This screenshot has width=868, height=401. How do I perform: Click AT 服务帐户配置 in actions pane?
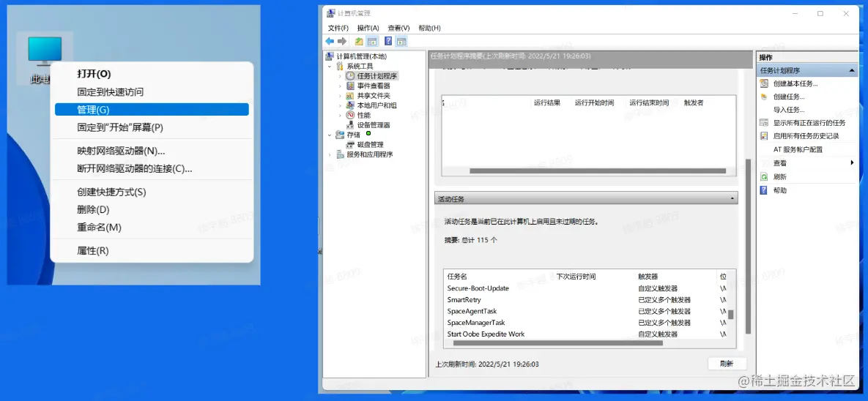[x=798, y=149]
